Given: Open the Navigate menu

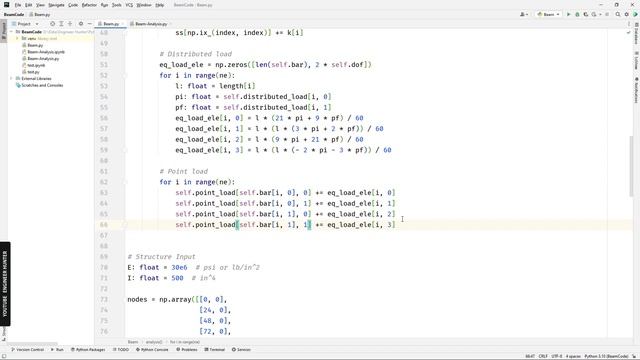Looking at the screenshot, I should 56,5.
